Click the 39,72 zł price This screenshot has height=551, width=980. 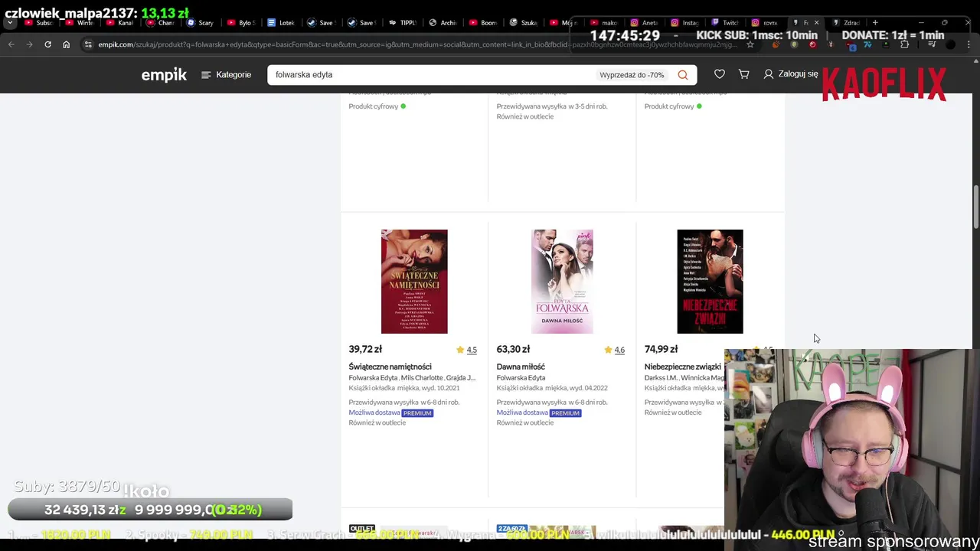(x=365, y=349)
